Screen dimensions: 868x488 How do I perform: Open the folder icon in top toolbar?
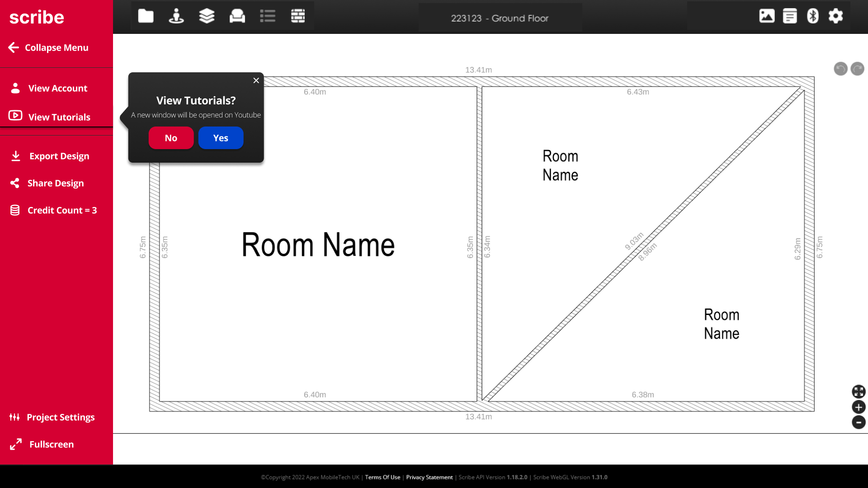point(146,16)
